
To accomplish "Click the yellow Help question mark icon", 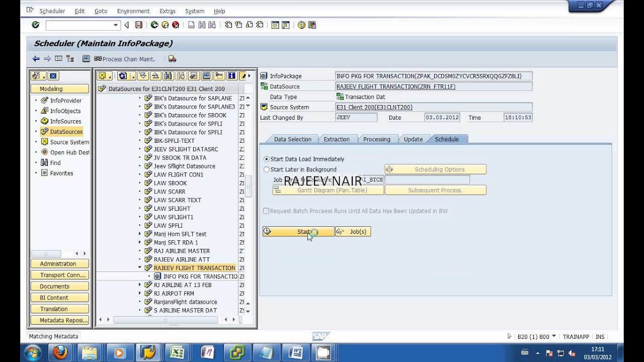I will coord(301,25).
